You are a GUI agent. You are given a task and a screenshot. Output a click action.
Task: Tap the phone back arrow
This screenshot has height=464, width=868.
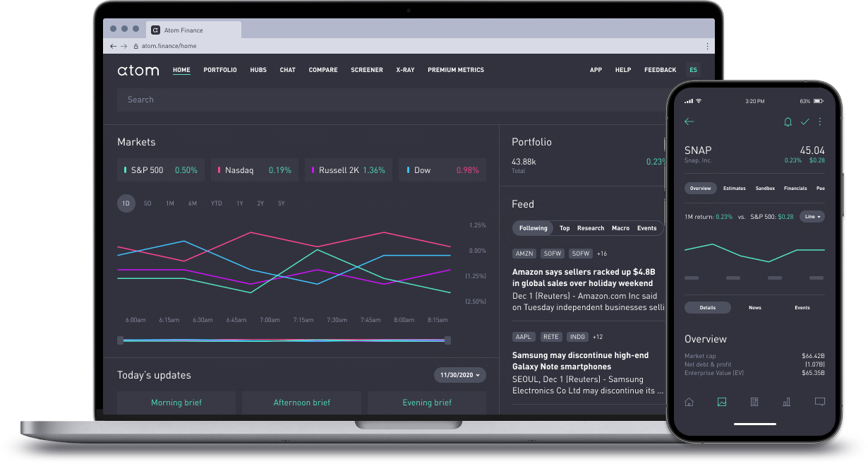tap(689, 121)
